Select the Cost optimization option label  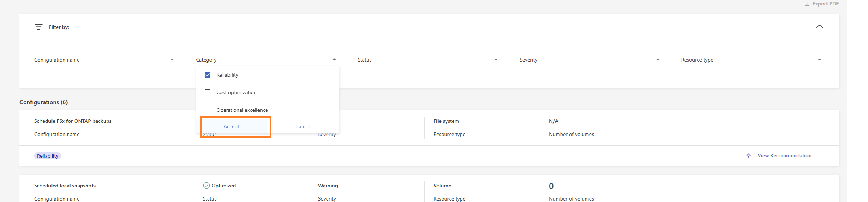[x=237, y=92]
